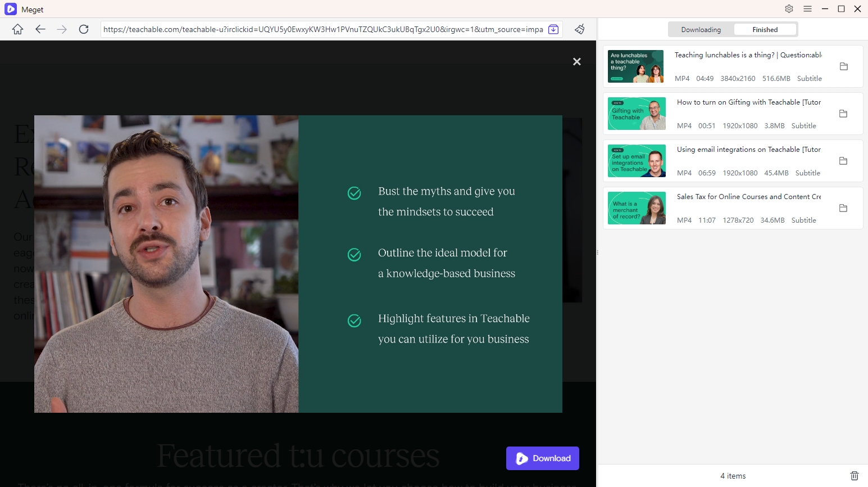Open folder for email integrations video
The height and width of the screenshot is (487, 868).
pyautogui.click(x=843, y=161)
